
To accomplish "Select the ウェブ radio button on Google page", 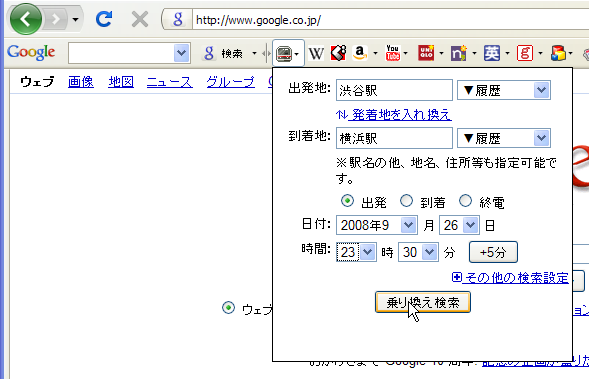I will coord(228,308).
